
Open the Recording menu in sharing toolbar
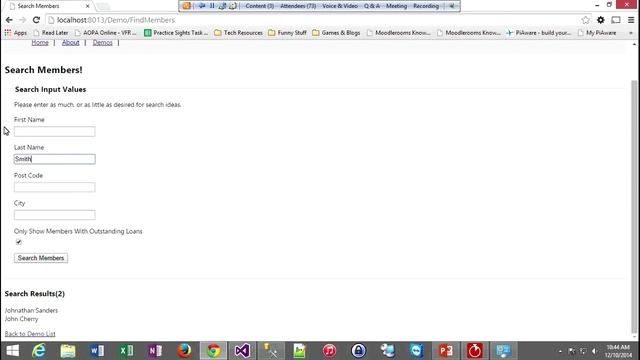click(x=426, y=6)
